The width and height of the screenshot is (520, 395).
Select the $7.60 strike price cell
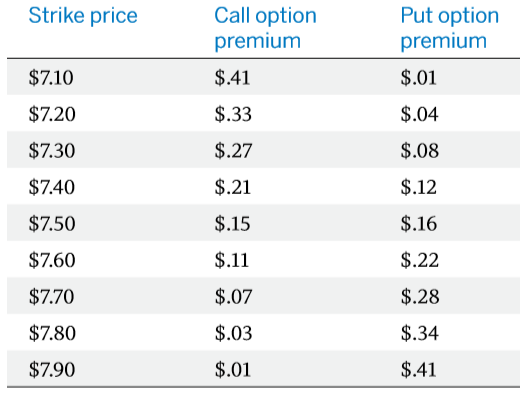(52, 260)
